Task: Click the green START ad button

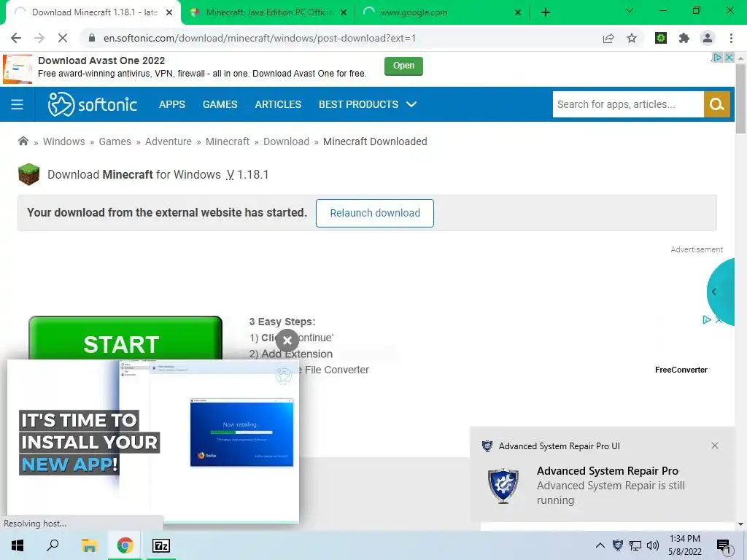Action: (x=125, y=338)
